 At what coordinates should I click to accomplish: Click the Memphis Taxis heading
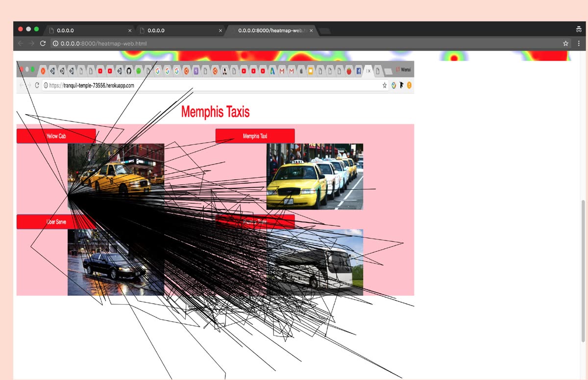tap(216, 112)
